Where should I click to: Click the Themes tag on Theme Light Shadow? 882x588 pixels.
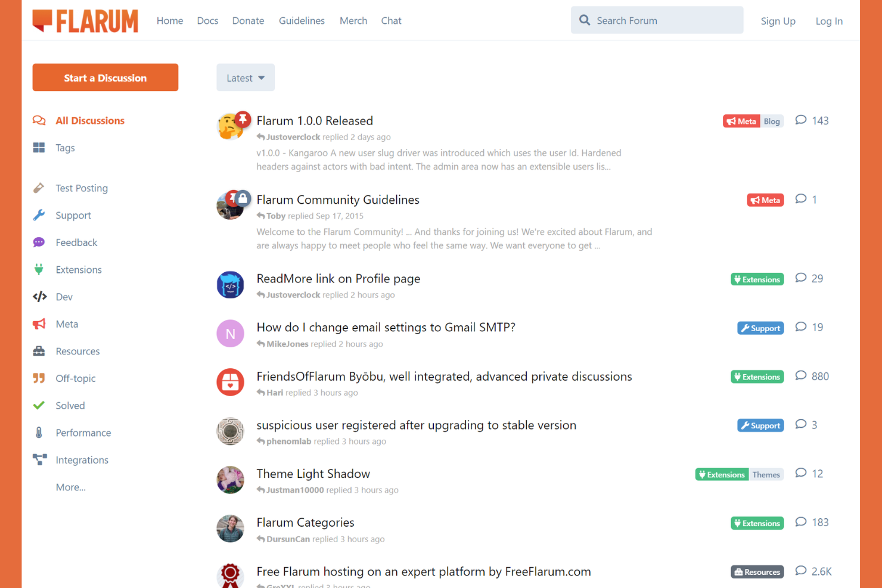click(x=766, y=475)
